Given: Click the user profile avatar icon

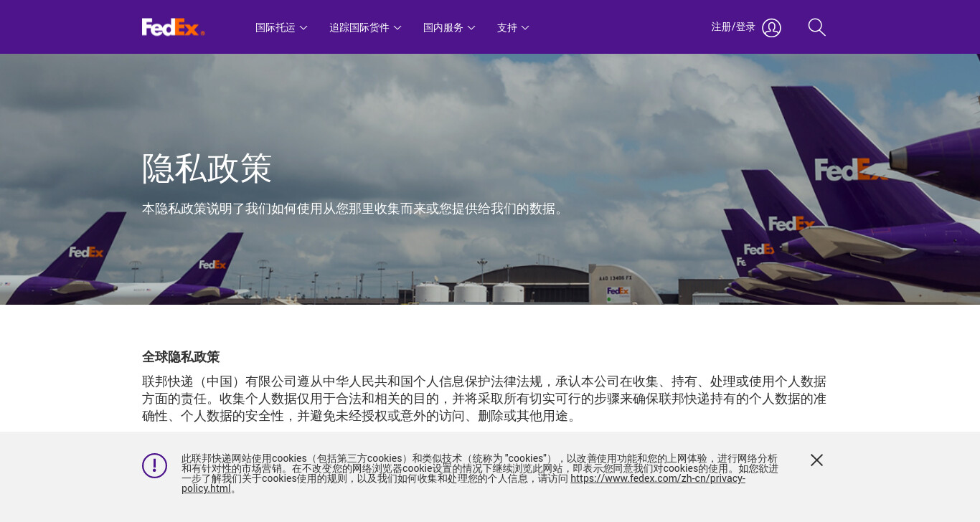Looking at the screenshot, I should (x=771, y=28).
